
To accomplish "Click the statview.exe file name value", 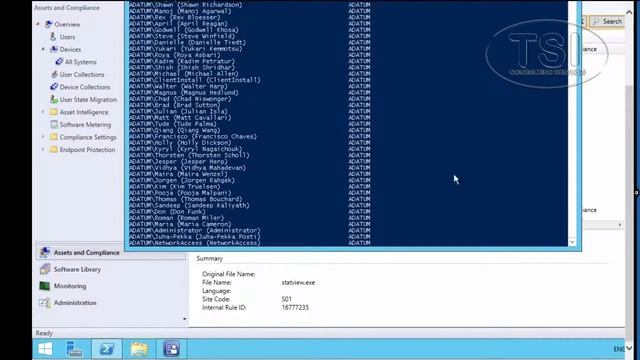I will click(x=298, y=282).
